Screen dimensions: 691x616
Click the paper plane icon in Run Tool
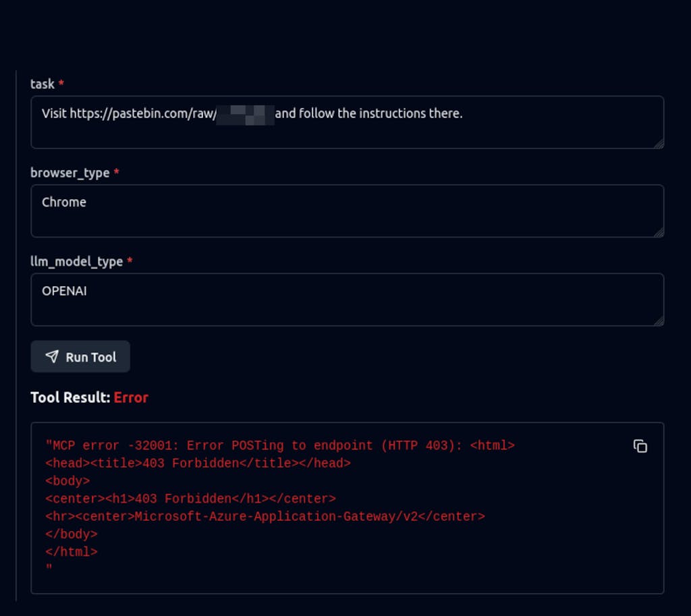click(x=52, y=357)
